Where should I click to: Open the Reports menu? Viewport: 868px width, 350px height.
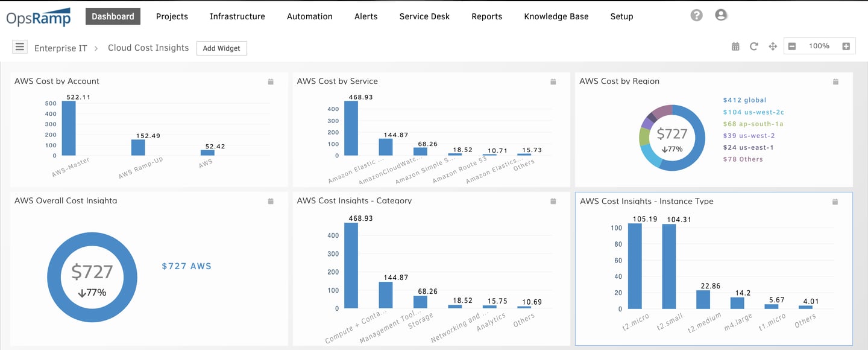[x=486, y=16]
